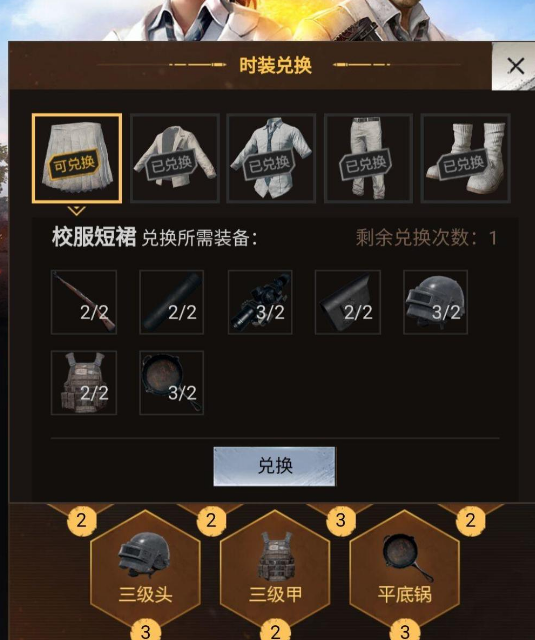
Task: Click the level 3 helmet requirement slot
Action: (x=435, y=302)
